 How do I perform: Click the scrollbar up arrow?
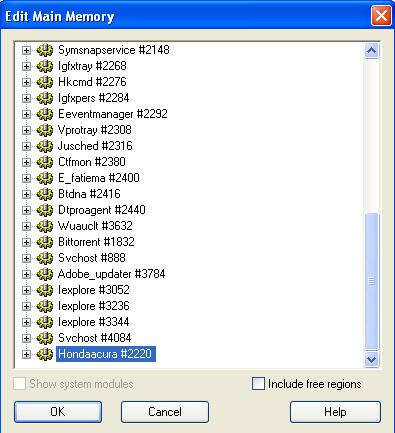click(371, 51)
